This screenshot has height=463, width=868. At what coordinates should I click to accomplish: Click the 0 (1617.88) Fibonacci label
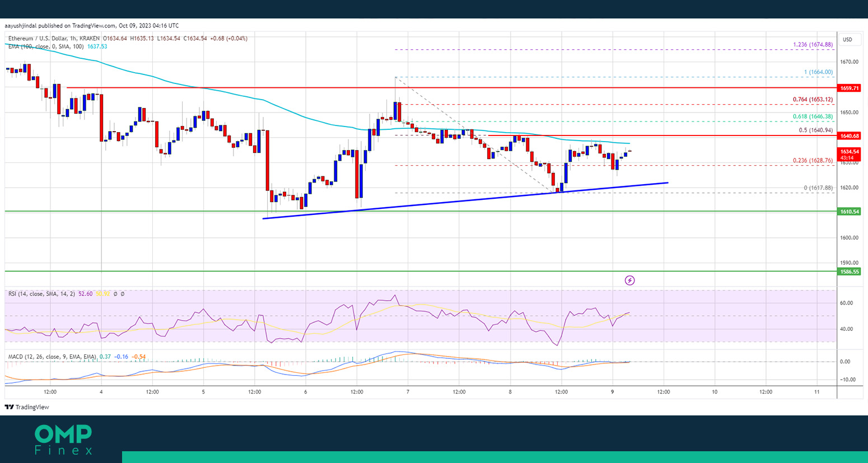point(818,188)
